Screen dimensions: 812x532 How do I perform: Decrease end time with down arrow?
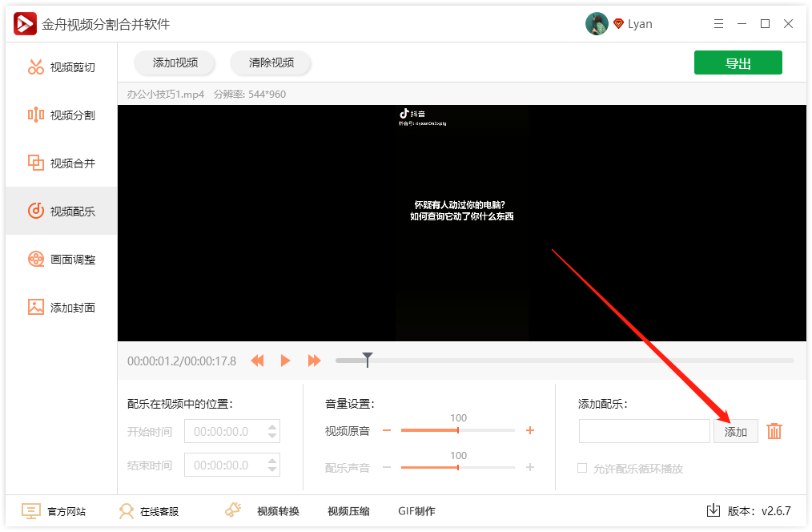(x=272, y=470)
